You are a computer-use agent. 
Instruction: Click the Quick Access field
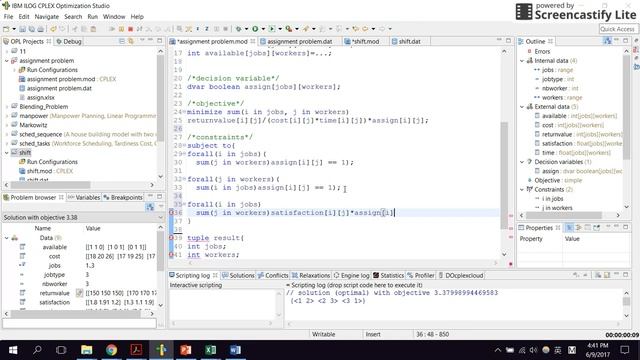pos(617,29)
